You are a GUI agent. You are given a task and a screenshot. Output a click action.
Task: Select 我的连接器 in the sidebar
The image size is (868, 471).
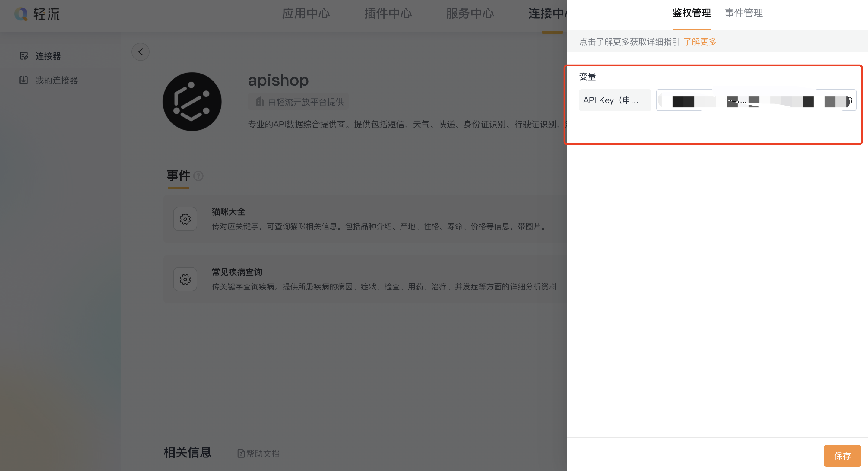57,80
